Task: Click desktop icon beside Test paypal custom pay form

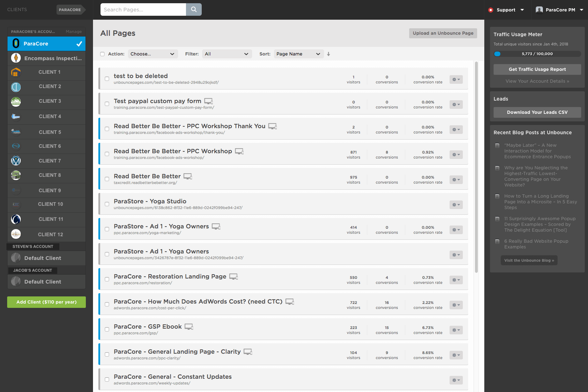Action: pos(209,101)
